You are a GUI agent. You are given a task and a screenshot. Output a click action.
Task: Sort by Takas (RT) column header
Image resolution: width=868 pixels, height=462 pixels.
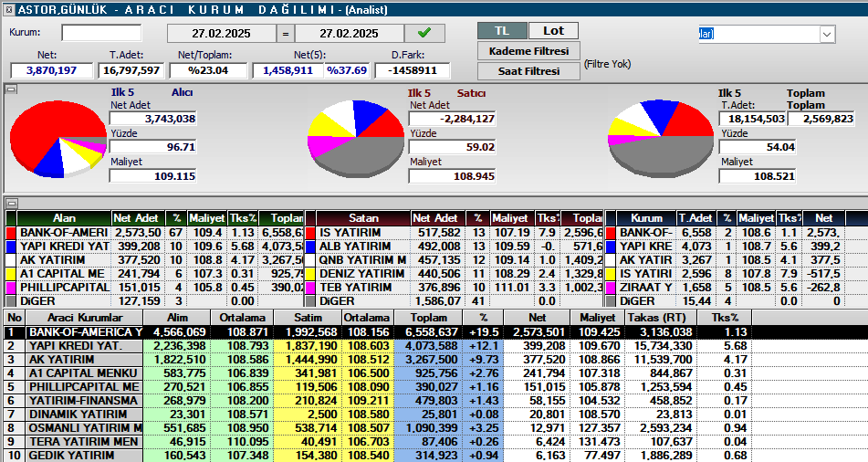(661, 318)
